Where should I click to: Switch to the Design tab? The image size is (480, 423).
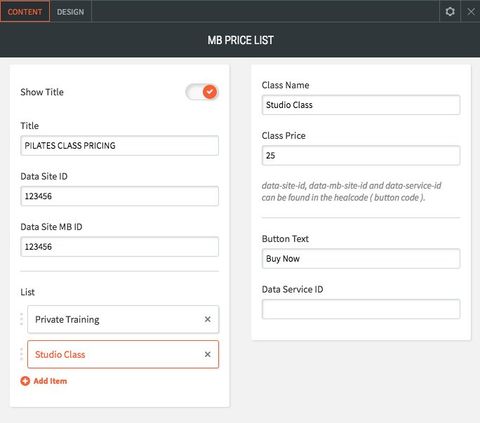tap(70, 12)
